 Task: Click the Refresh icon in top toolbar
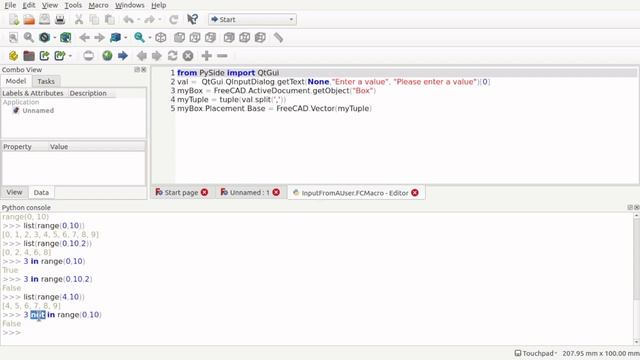tap(173, 20)
